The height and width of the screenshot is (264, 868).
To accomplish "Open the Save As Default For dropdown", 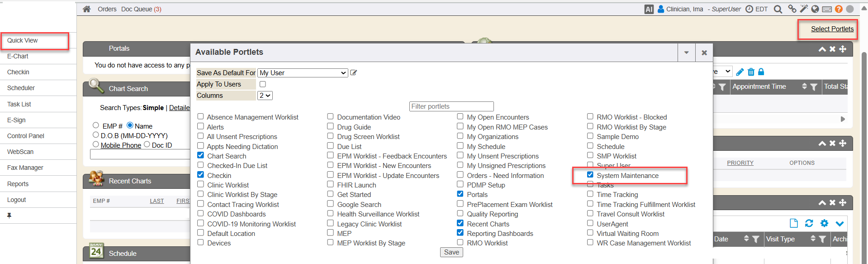I will pyautogui.click(x=302, y=73).
